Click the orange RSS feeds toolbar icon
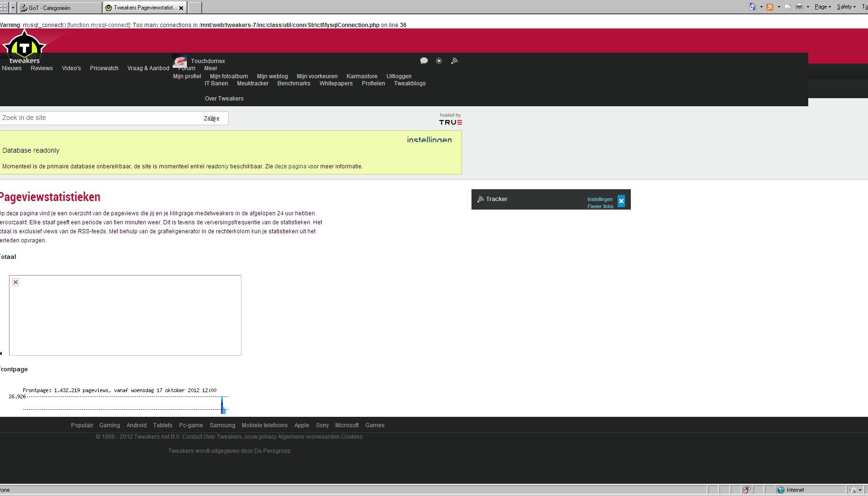868x496 pixels. coord(770,7)
